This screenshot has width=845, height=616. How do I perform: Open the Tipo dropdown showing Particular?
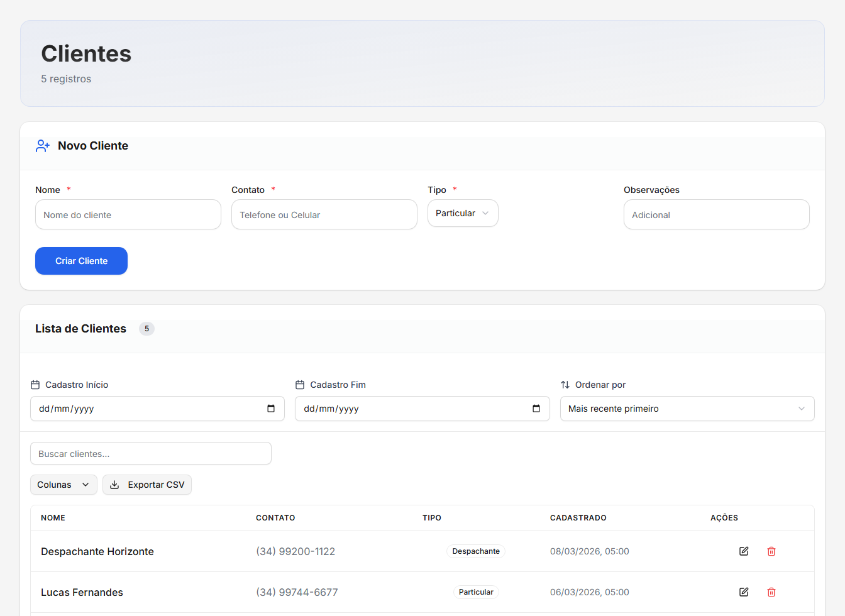click(x=463, y=213)
